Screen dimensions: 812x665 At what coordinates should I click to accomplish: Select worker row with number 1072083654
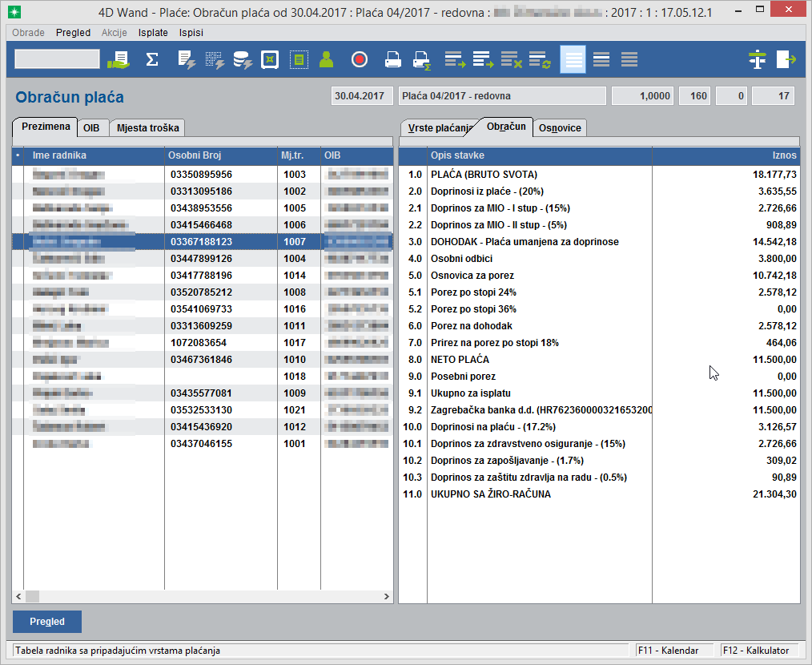(x=203, y=343)
